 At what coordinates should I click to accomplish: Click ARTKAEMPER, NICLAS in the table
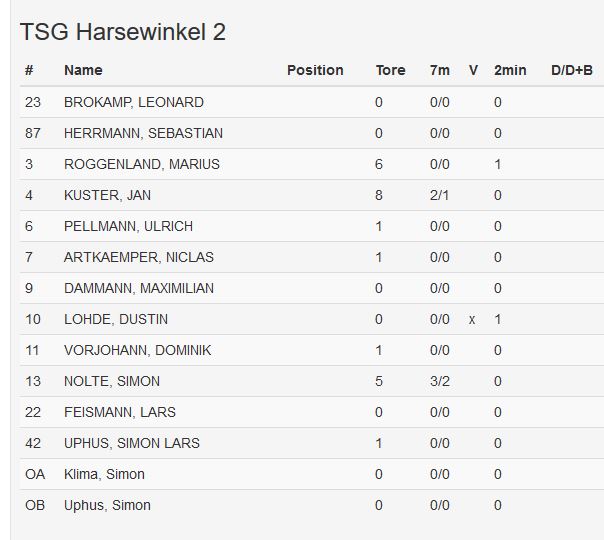point(138,257)
